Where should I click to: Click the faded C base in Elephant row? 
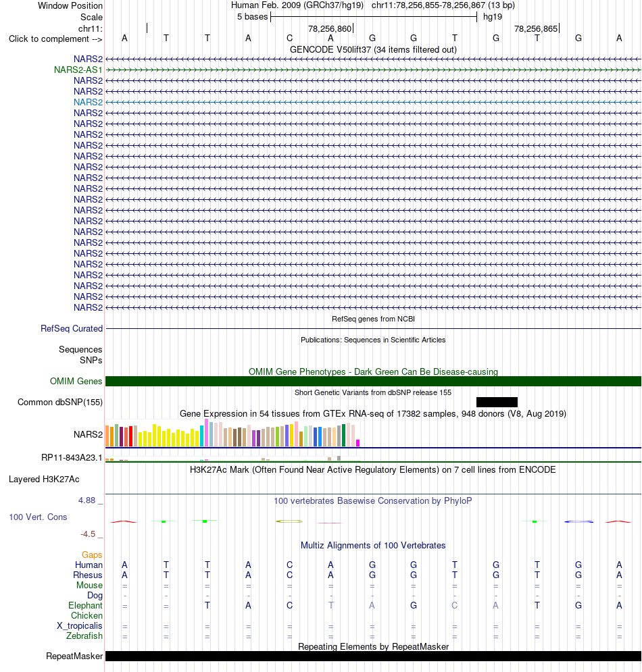455,606
